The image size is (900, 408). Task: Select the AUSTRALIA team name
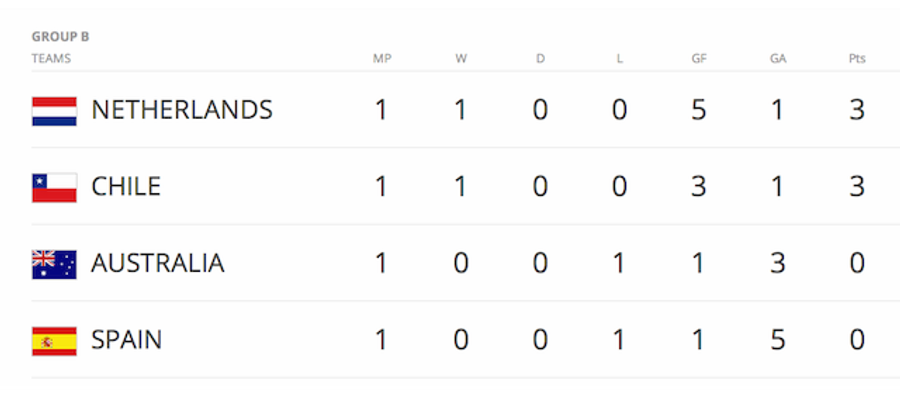click(x=158, y=263)
